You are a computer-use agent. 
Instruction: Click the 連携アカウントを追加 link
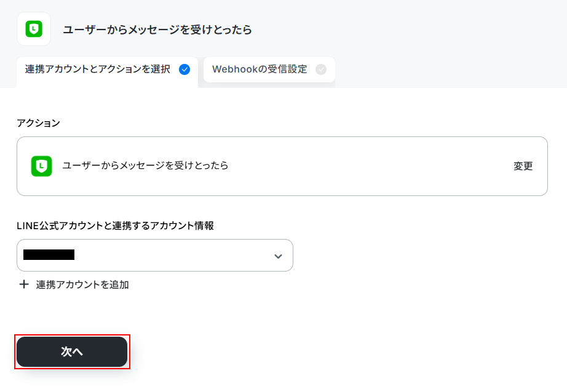pyautogui.click(x=82, y=284)
